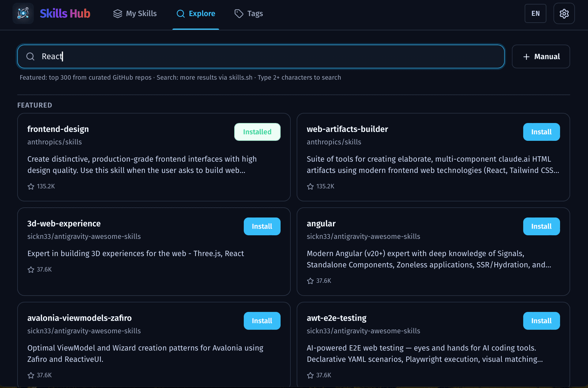Switch to the Explore tab
This screenshot has height=388, width=588.
[196, 13]
